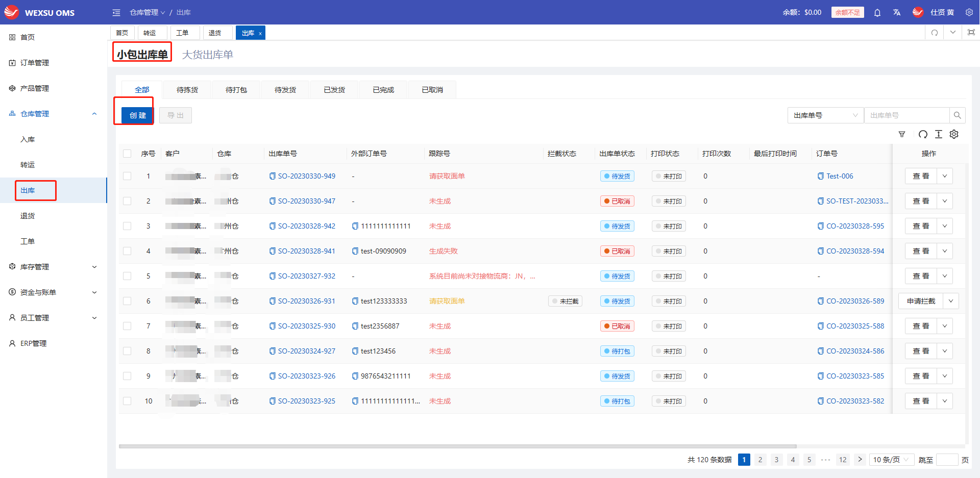Copy order number CO-20230328-595 icon
980x478 pixels.
click(x=821, y=226)
